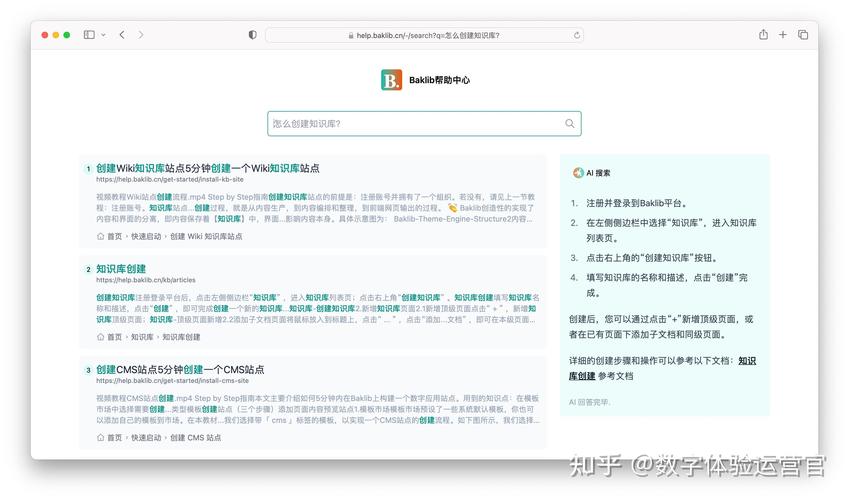Focus the 怎么创建知识库? search field
Viewport: 849px width, 500px height.
(424, 124)
